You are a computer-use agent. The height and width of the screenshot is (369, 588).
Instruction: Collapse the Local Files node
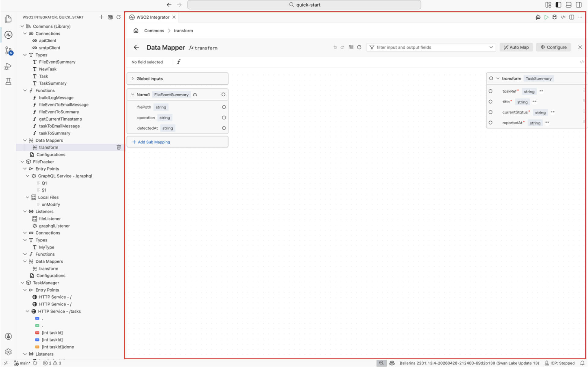pyautogui.click(x=27, y=197)
